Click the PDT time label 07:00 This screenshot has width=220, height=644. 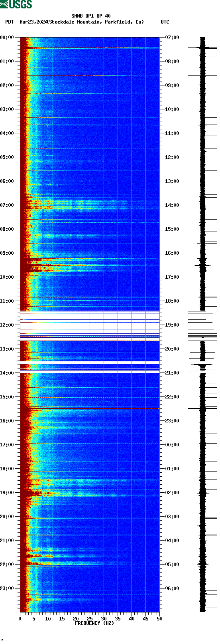pyautogui.click(x=7, y=205)
